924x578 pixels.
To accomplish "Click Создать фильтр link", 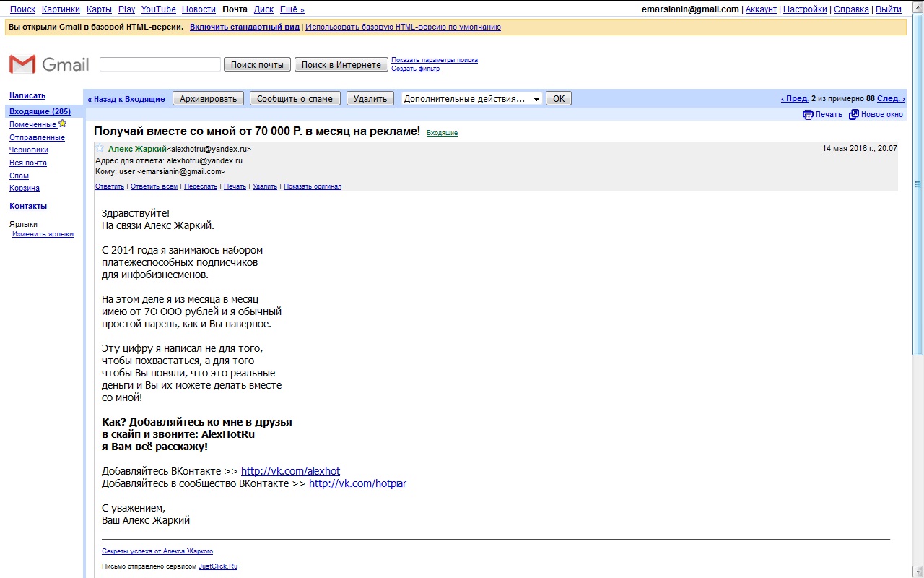I will click(x=415, y=69).
